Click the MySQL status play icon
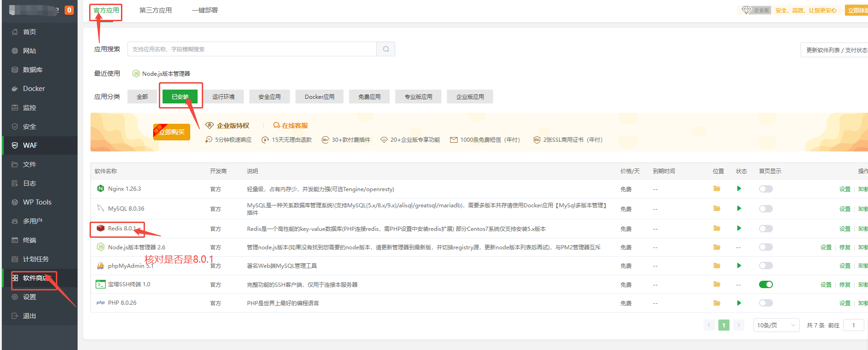The width and height of the screenshot is (868, 350). click(739, 209)
